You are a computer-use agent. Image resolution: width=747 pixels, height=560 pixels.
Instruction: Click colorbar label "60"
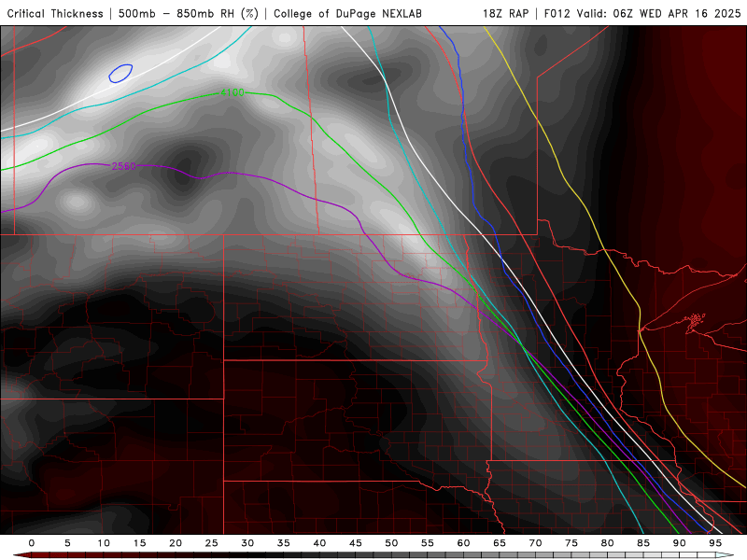coord(463,543)
